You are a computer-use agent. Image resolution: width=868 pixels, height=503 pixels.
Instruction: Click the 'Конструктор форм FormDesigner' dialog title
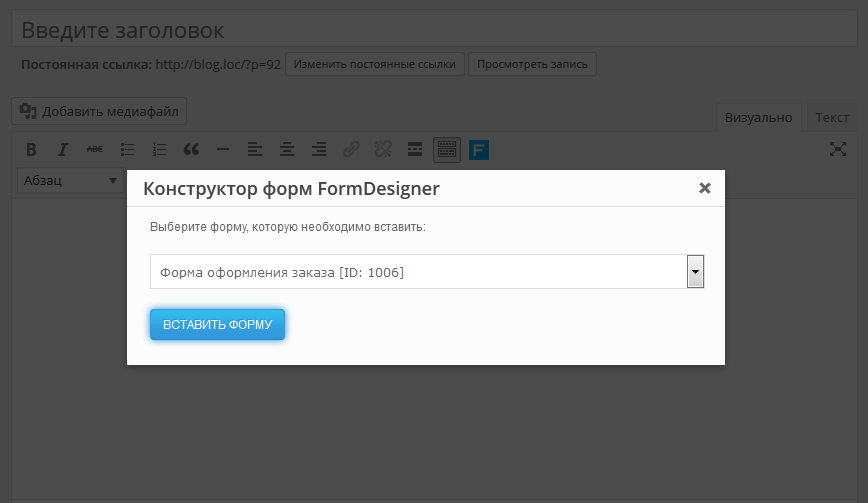pyautogui.click(x=291, y=189)
